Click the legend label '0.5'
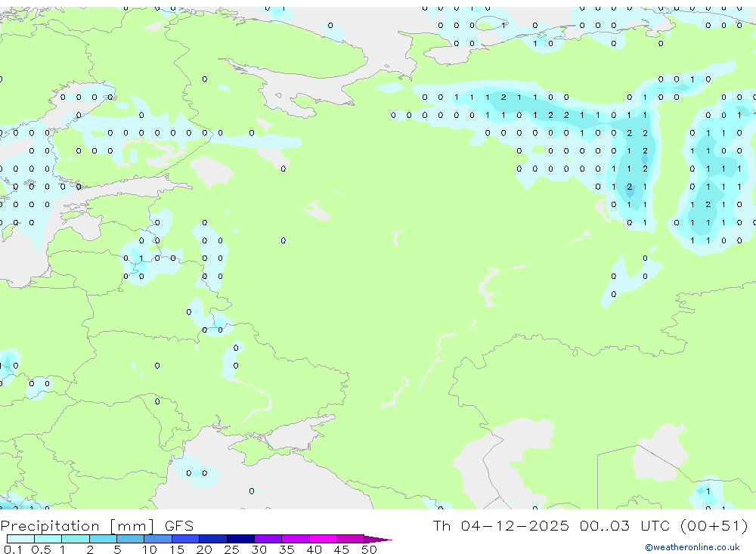Viewport: 756px width, 554px height. coord(41,549)
